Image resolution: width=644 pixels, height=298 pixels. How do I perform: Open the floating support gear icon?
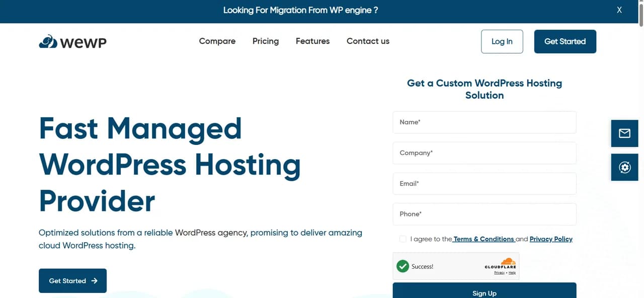tap(624, 167)
